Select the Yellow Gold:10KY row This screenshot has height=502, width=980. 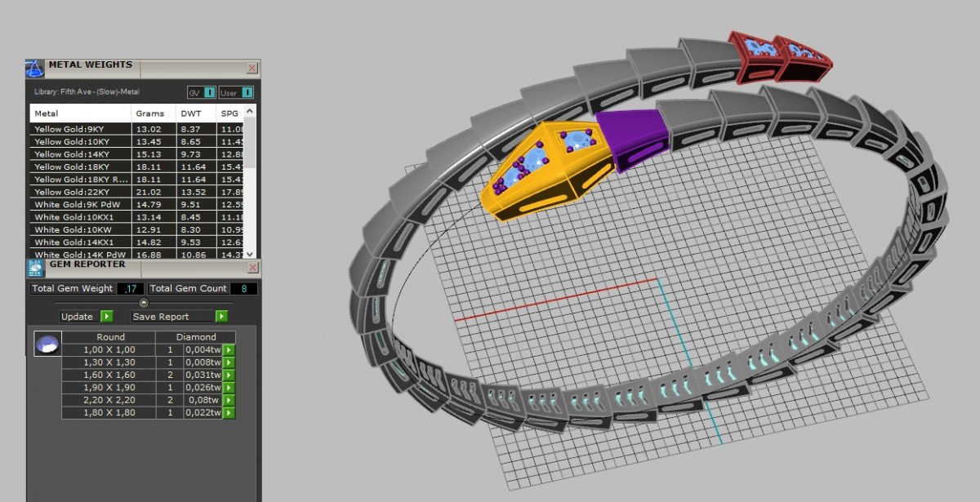[137, 141]
